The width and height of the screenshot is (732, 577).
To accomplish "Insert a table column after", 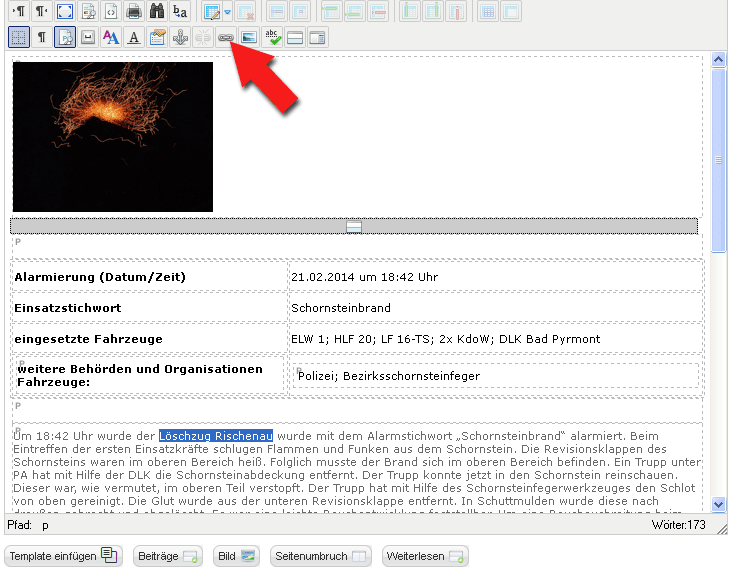I will point(433,12).
